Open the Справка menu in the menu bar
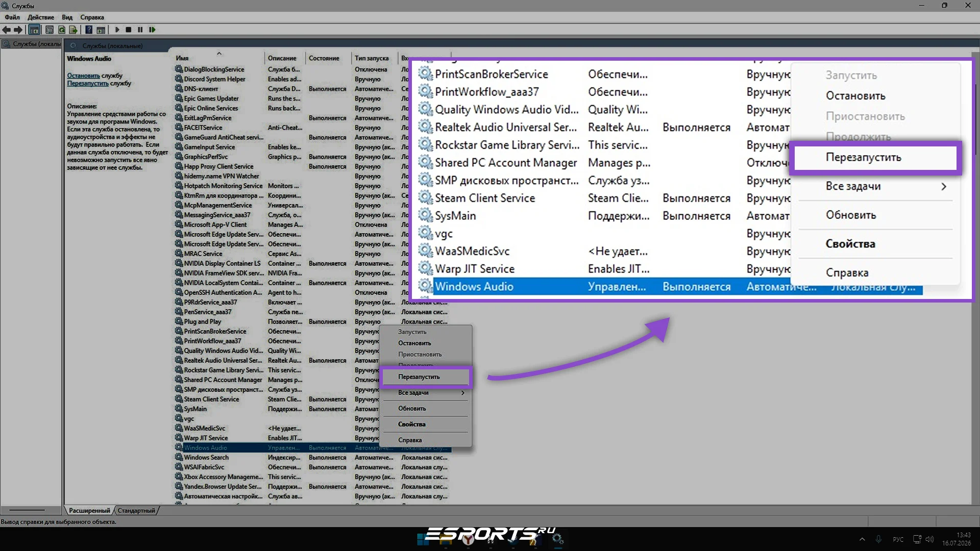Viewport: 980px width, 551px height. [x=92, y=17]
